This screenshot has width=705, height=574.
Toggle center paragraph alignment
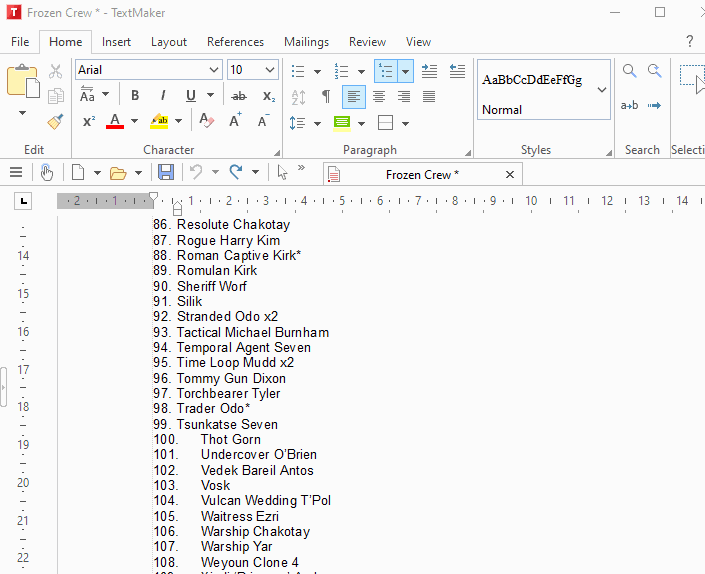click(379, 97)
